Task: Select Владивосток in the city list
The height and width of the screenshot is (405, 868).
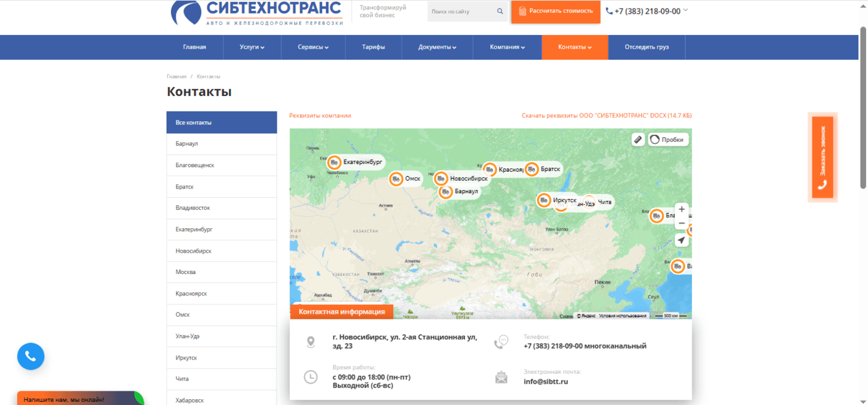Action: [x=222, y=208]
